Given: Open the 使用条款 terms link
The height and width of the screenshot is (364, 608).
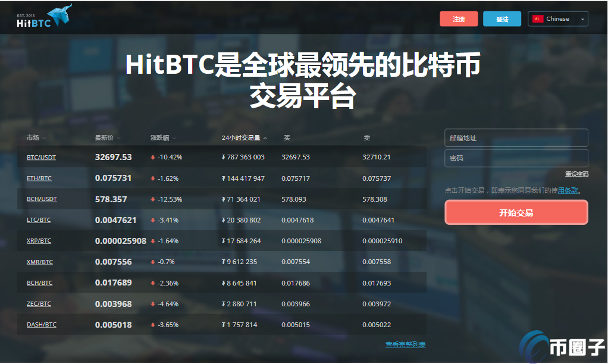Looking at the screenshot, I should click(x=568, y=190).
